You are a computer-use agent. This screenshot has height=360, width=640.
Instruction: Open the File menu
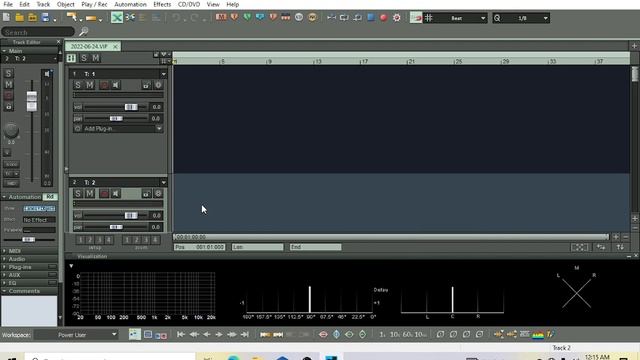(x=8, y=4)
